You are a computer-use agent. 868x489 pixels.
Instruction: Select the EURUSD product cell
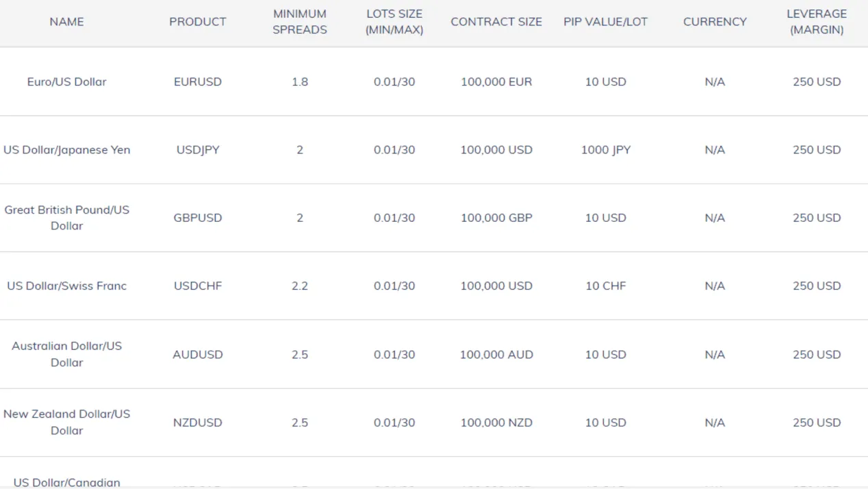point(198,81)
